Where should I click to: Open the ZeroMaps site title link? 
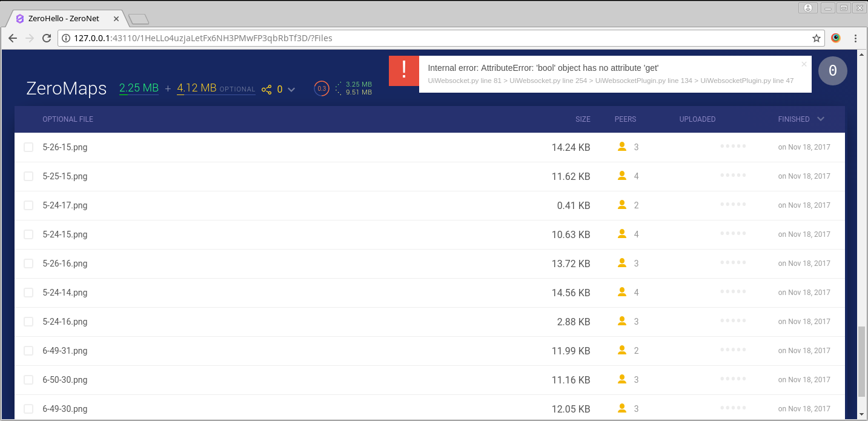tap(67, 88)
